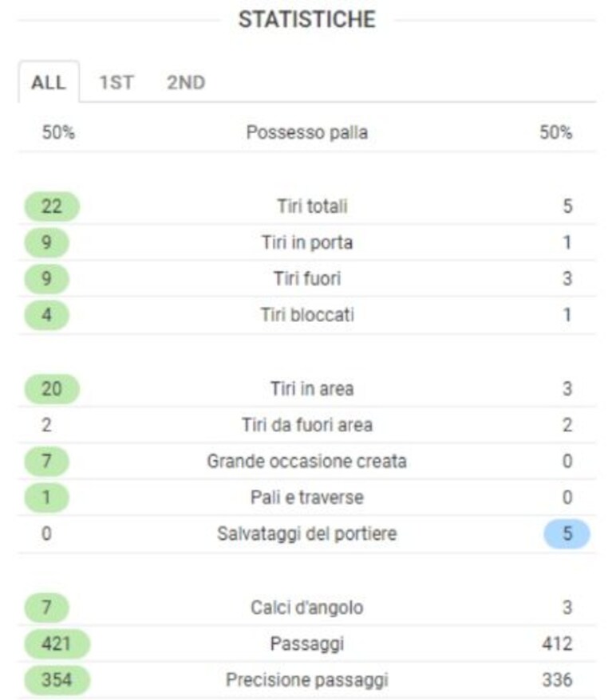
Task: Click the blue 5 goalkeeper saves badge
Action: tap(567, 533)
